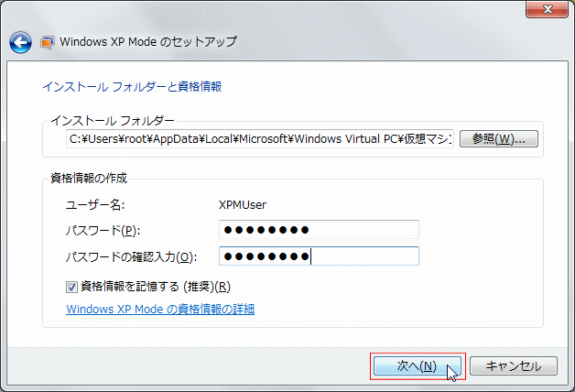Screen dimensions: 575x392
Task: Click the Windows XP Mode setup title icon
Action: 48,42
